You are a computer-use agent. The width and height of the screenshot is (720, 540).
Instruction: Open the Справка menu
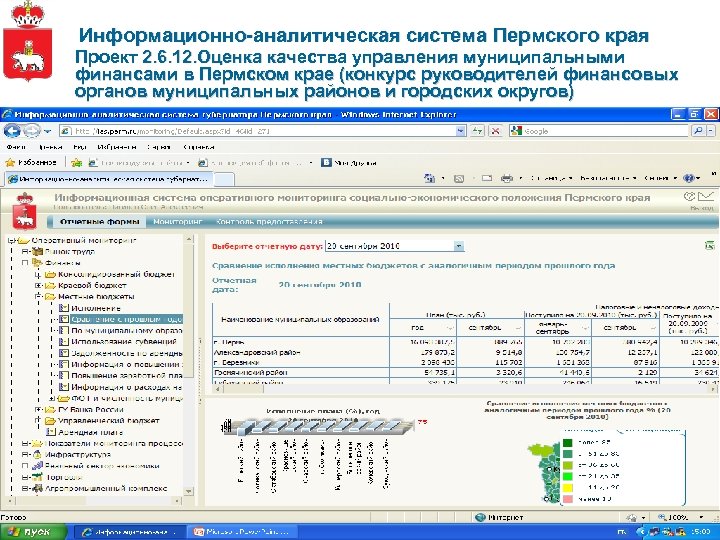click(x=199, y=147)
